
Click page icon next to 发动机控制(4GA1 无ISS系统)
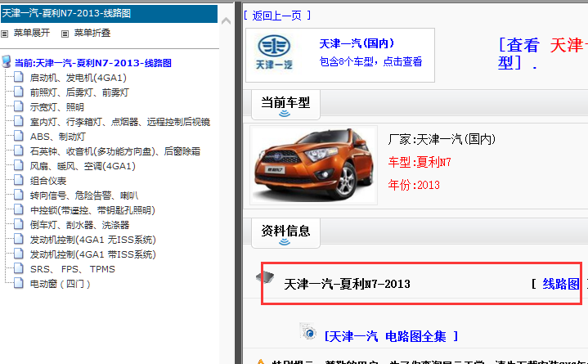pyautogui.click(x=18, y=239)
